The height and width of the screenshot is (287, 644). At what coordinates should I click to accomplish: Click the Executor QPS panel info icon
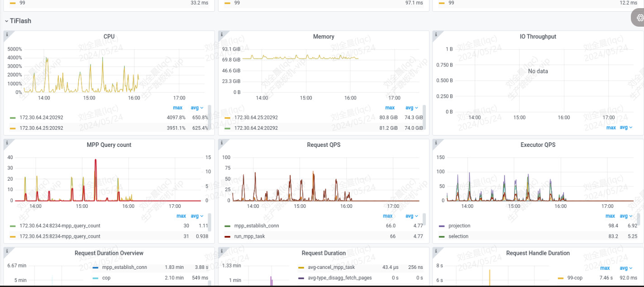(436, 142)
